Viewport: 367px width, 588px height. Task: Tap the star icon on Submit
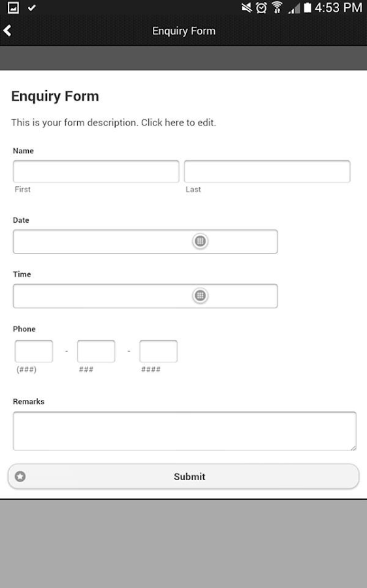click(x=20, y=476)
